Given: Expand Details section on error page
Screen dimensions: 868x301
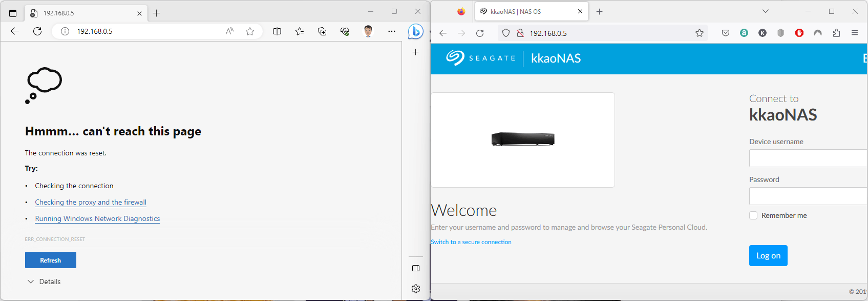Looking at the screenshot, I should (x=44, y=282).
